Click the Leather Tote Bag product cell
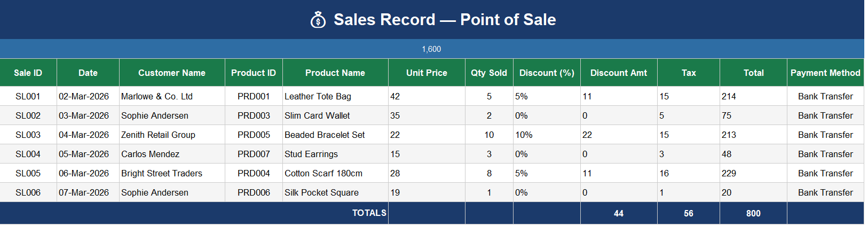Viewport: 868px width, 225px height. 335,96
